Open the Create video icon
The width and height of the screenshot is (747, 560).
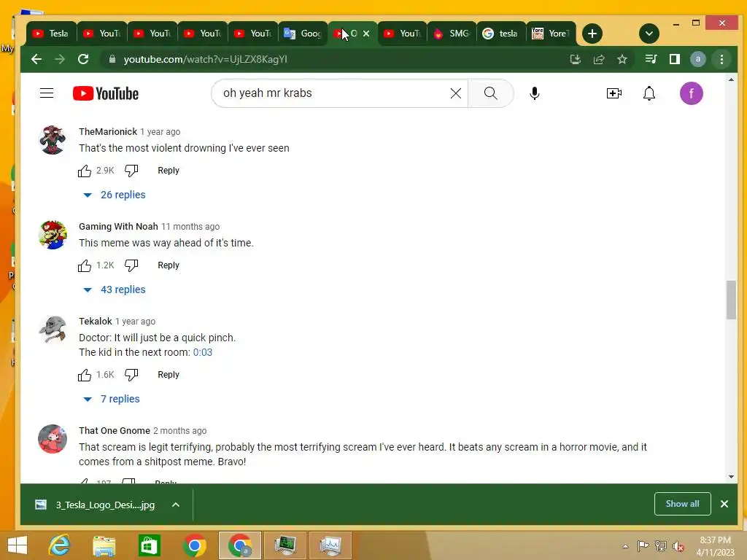(x=614, y=93)
